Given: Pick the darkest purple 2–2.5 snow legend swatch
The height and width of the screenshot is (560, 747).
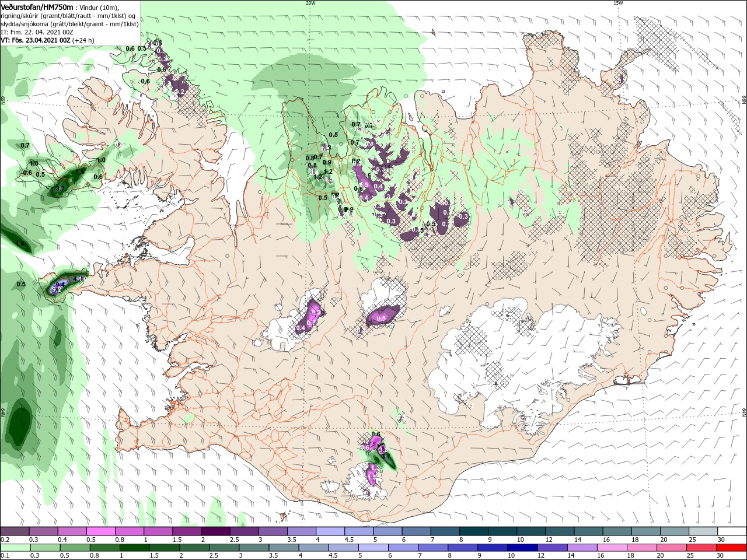Looking at the screenshot, I should (x=215, y=531).
